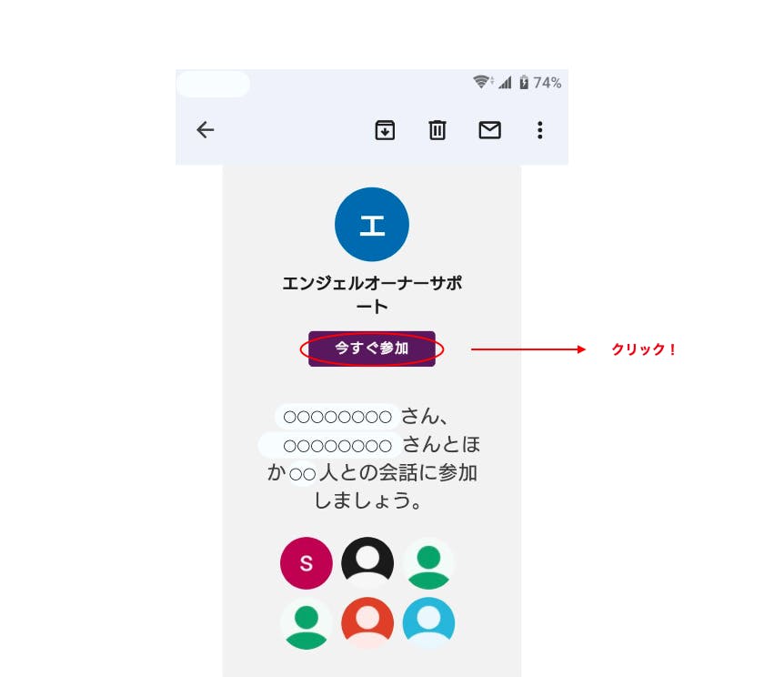
Task: Click the red クリック！ annotation label
Action: point(644,349)
